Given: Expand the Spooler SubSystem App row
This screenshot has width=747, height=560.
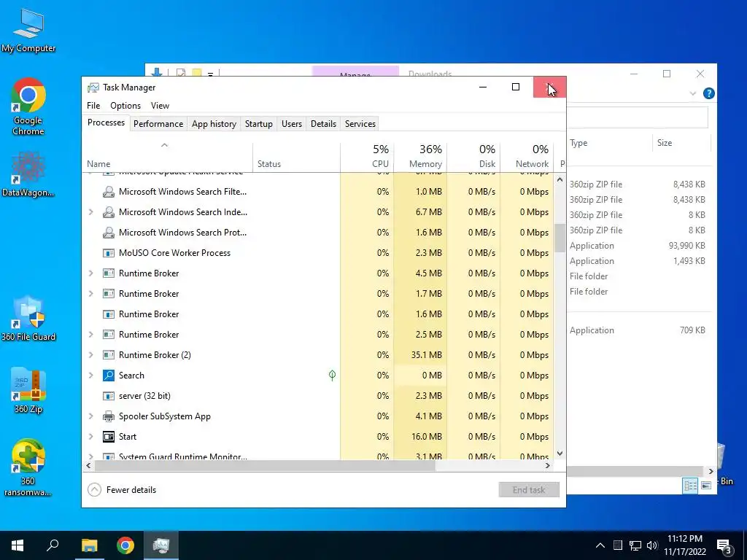Looking at the screenshot, I should tap(91, 416).
